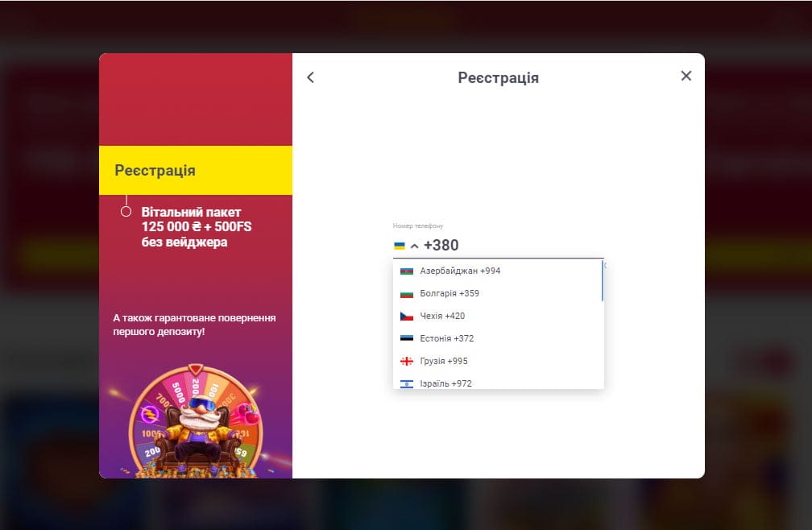Collapse the country code list chevron
The image size is (812, 530).
pos(414,246)
